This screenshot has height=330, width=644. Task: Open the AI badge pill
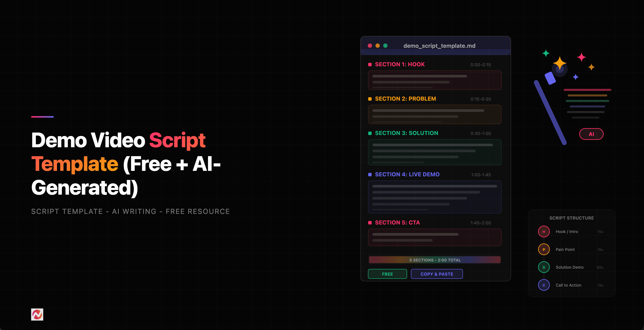coord(591,134)
